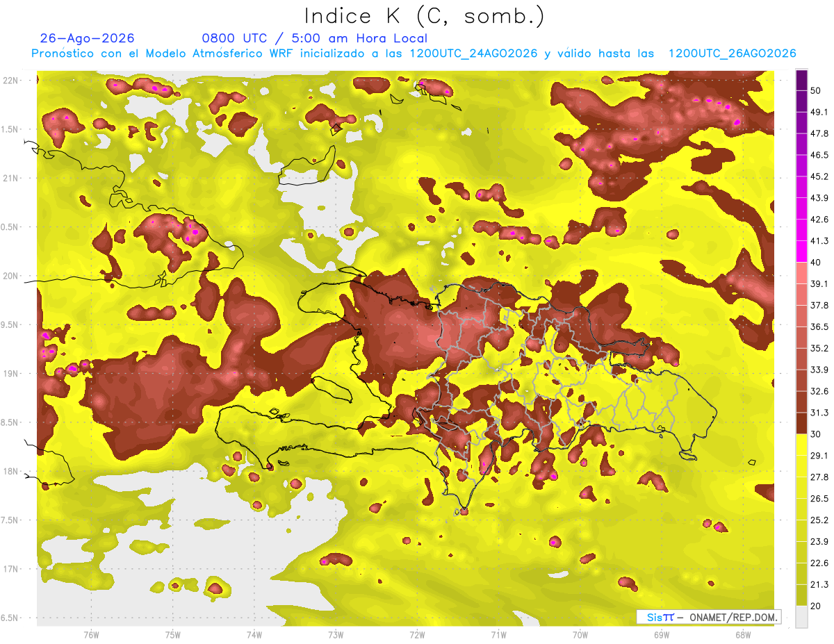This screenshot has height=644, width=834.
Task: Click the legend value "46.5"
Action: pos(820,155)
